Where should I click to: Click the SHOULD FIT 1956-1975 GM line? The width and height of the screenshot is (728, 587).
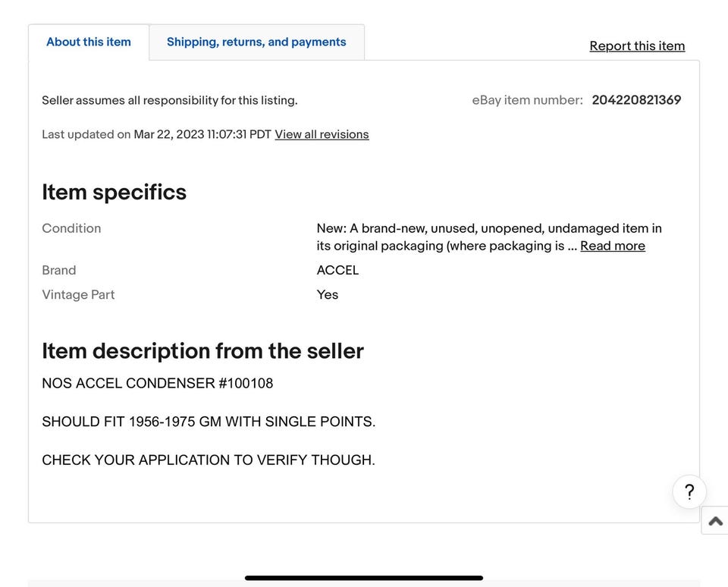(209, 422)
